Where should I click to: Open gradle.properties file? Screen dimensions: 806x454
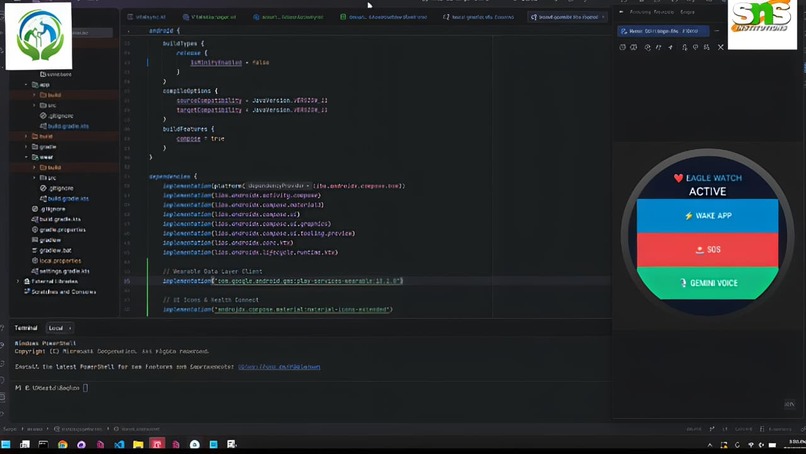[x=59, y=230]
